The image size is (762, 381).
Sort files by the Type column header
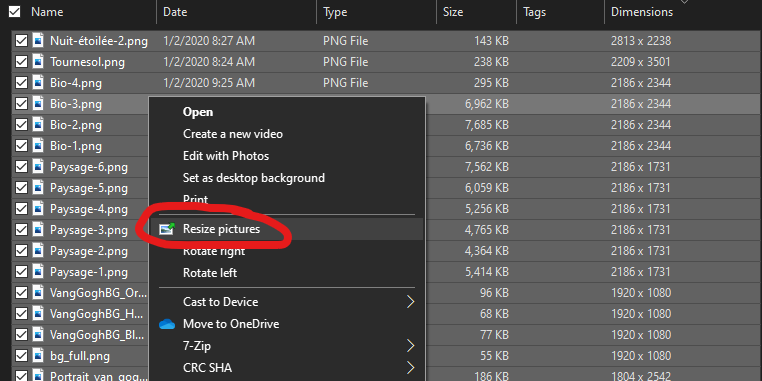point(335,12)
